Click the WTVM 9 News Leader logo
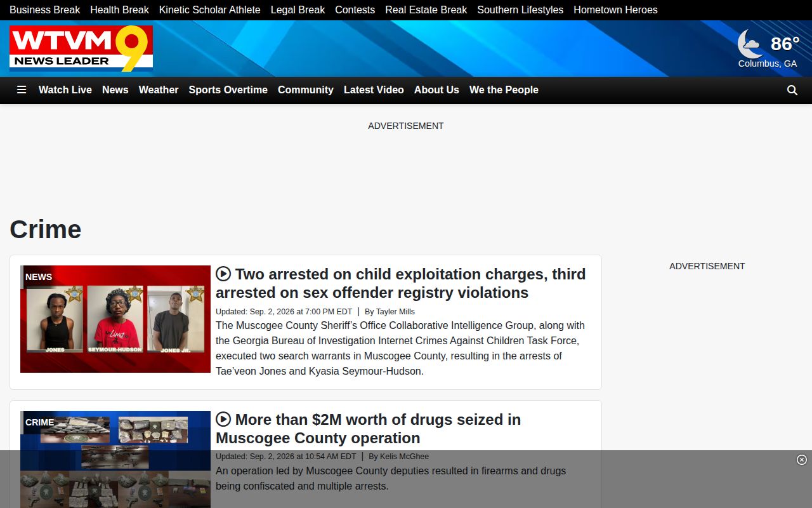The width and height of the screenshot is (812, 508). (81, 48)
